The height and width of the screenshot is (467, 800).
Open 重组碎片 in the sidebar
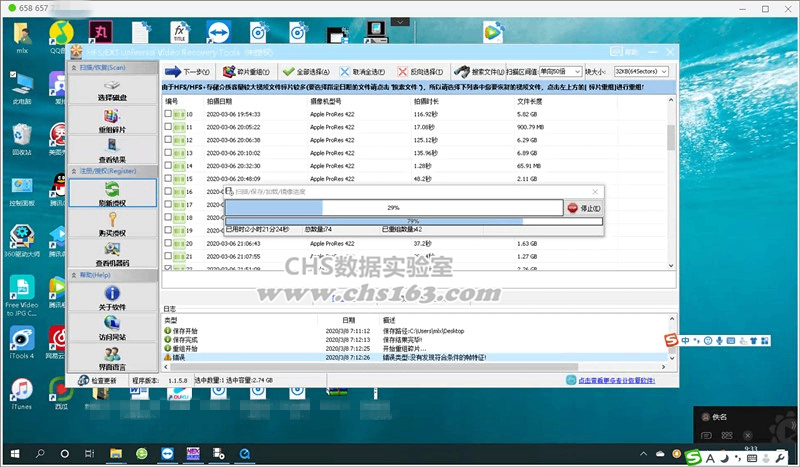pos(112,120)
